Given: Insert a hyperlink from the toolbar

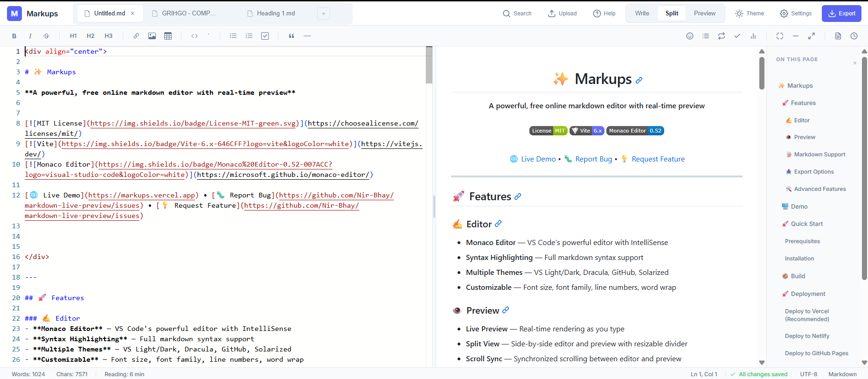Looking at the screenshot, I should click(x=136, y=36).
